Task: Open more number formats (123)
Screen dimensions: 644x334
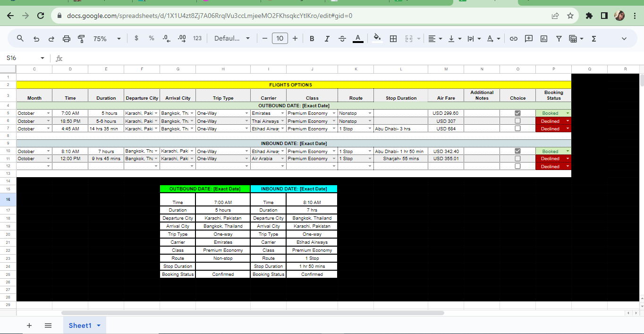Action: coord(197,38)
